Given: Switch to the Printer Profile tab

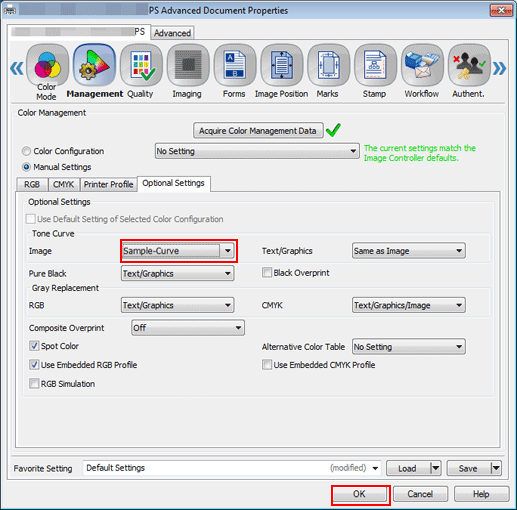Looking at the screenshot, I should (x=108, y=184).
